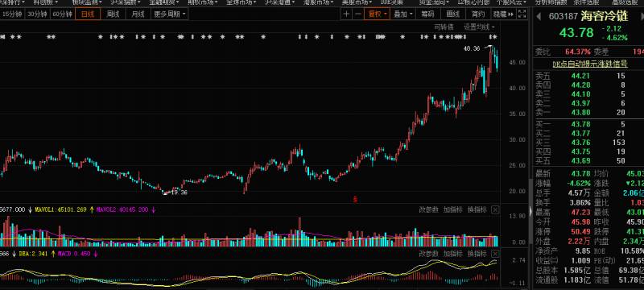Enter fullscreen chart view icon

522,14
